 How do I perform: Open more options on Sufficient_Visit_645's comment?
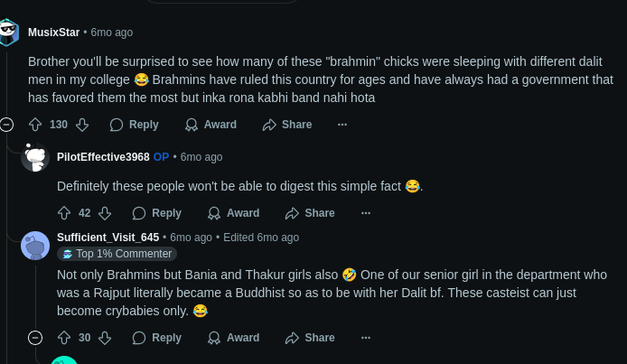pyautogui.click(x=365, y=338)
